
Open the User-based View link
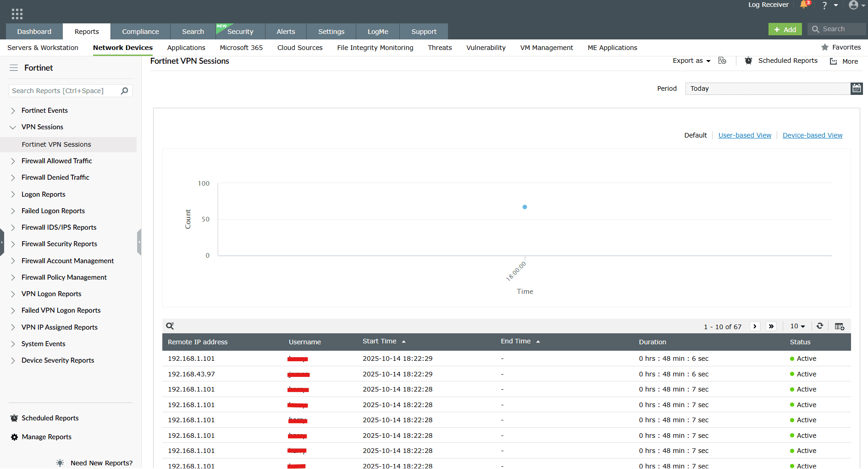[x=745, y=135]
